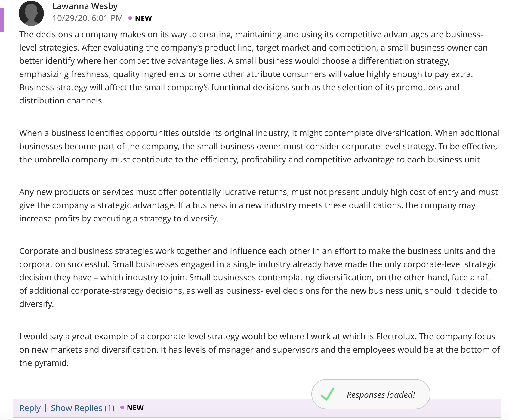This screenshot has width=509, height=420.
Task: Click the paragraph starting "I would say a great"
Action: tap(260, 350)
